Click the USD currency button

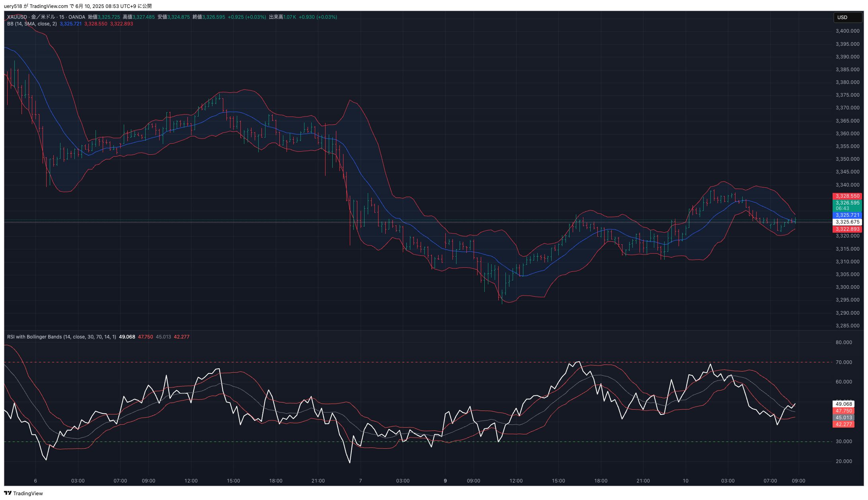pos(848,17)
